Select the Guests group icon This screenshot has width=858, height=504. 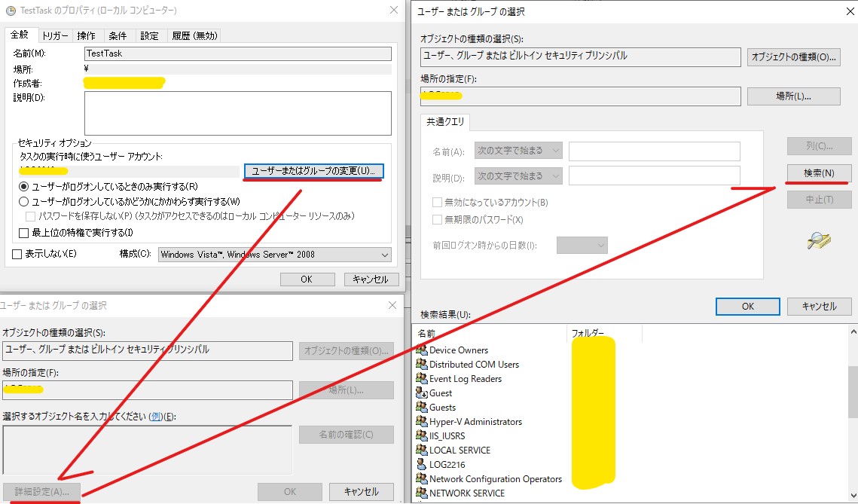(x=421, y=407)
